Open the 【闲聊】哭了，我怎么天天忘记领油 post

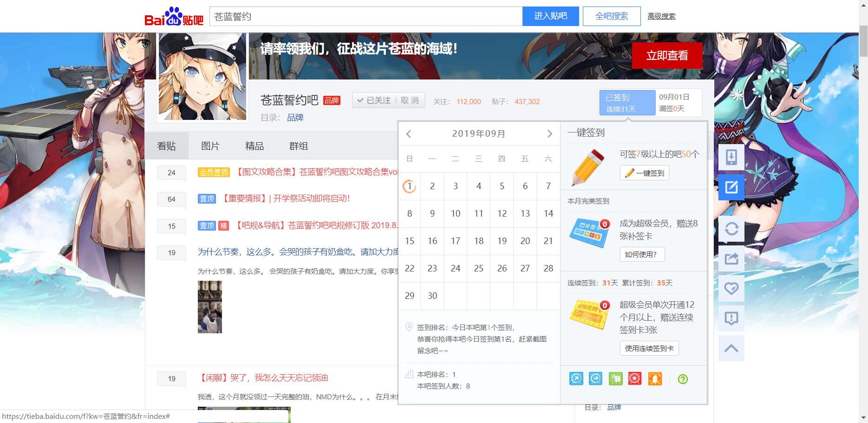click(x=263, y=378)
